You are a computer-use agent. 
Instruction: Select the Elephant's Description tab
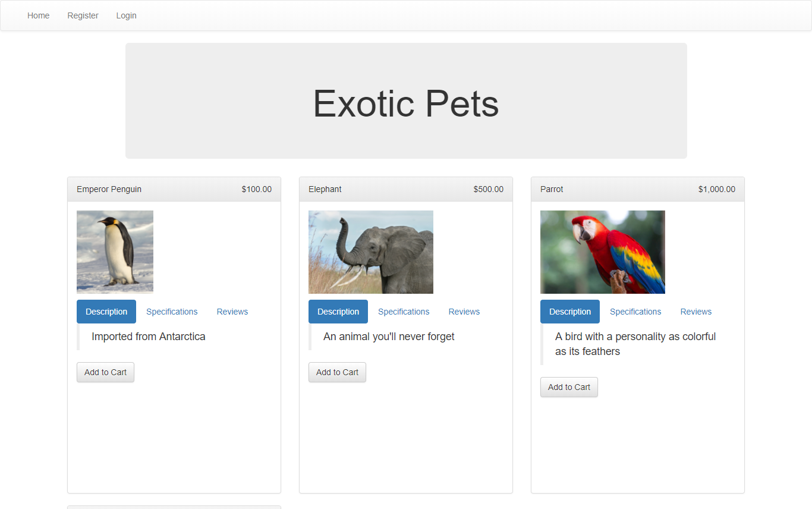(338, 312)
